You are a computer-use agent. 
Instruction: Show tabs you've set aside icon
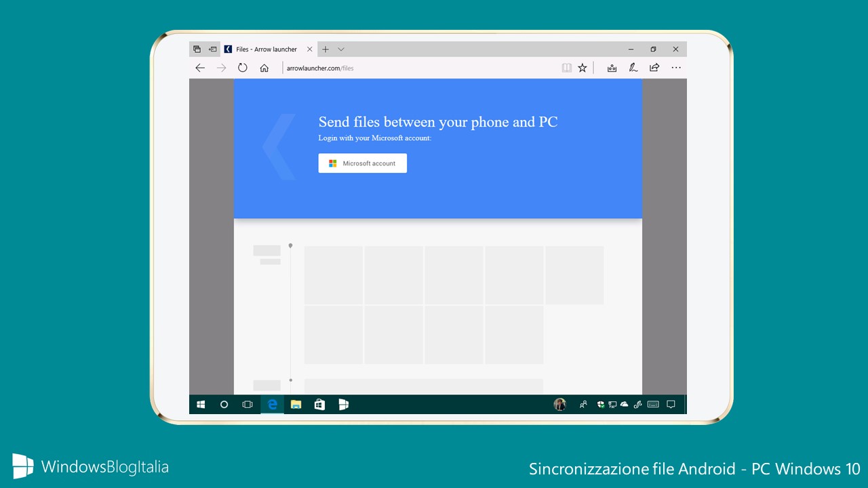197,49
